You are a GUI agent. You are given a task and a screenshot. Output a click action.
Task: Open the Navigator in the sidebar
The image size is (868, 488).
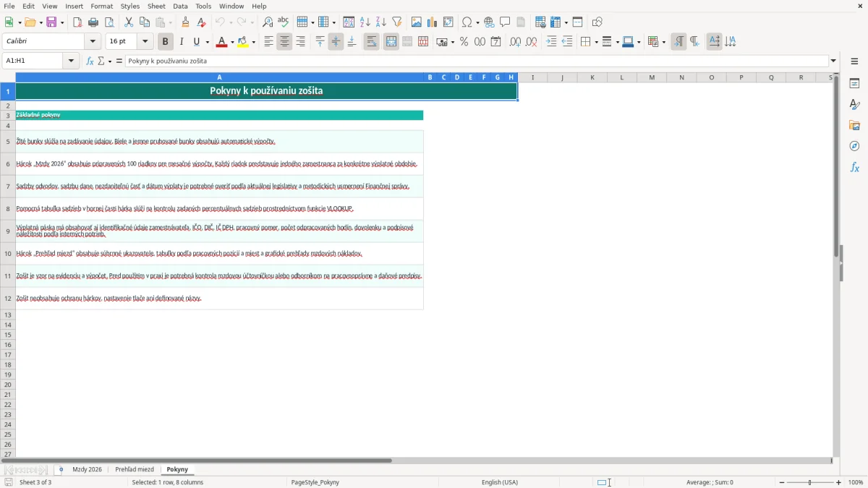(x=854, y=146)
